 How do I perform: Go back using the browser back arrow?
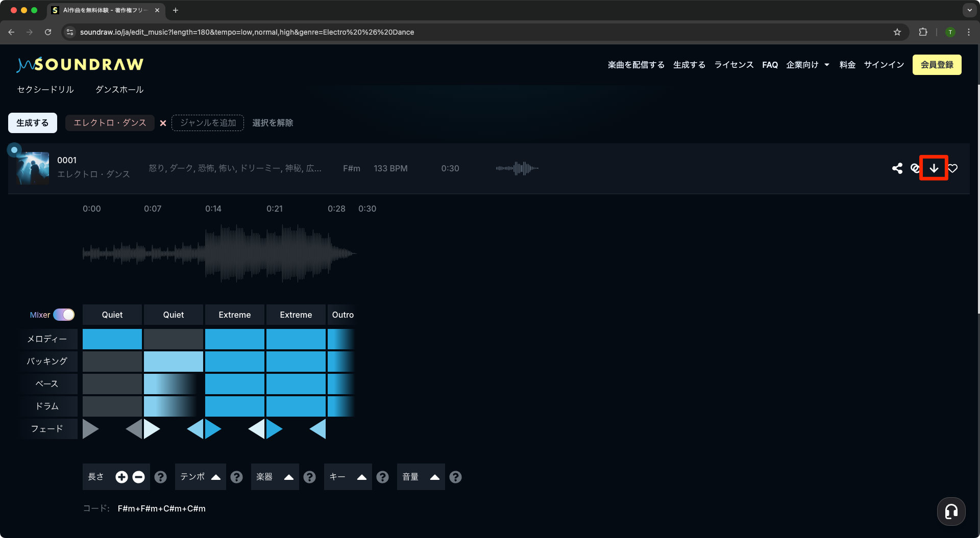(11, 32)
